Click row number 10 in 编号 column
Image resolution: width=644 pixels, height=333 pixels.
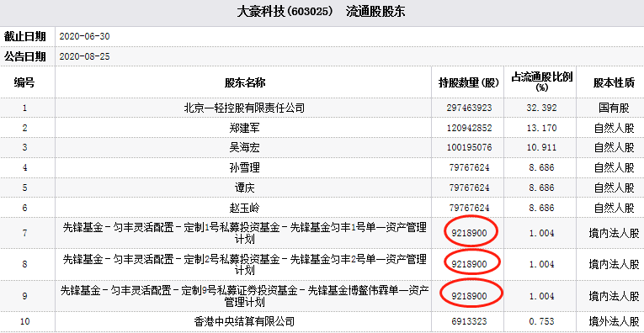click(x=24, y=321)
